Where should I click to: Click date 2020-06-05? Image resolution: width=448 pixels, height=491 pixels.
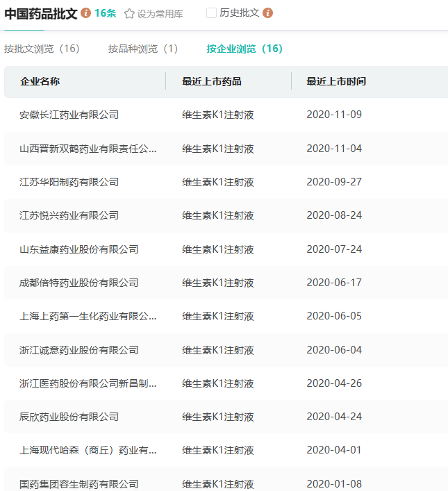[x=334, y=316]
